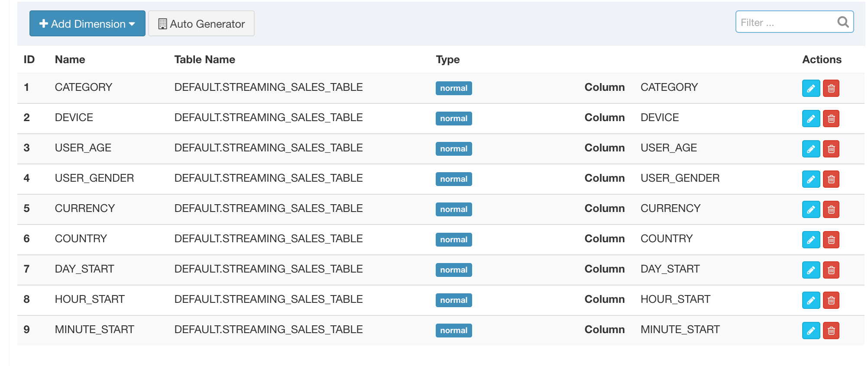Screen dimensions: 868x366
Task: Select the CURRENCY dimension name cell
Action: click(85, 209)
